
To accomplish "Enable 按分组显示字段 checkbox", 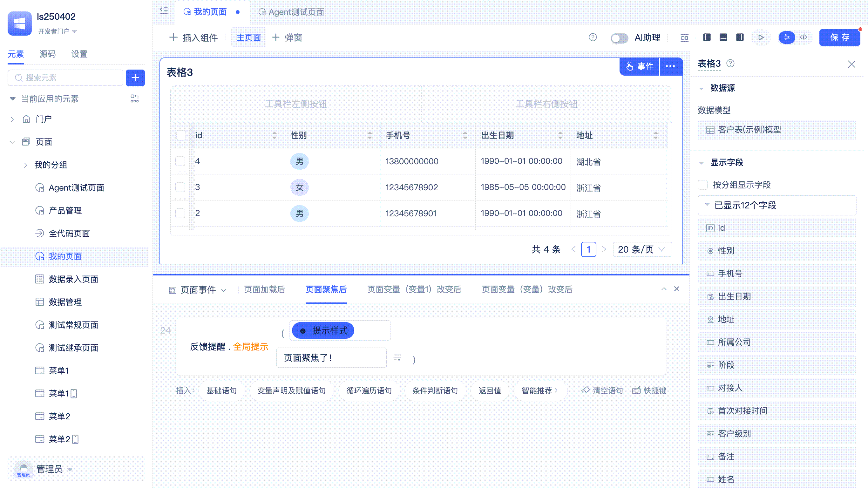I will [x=702, y=185].
